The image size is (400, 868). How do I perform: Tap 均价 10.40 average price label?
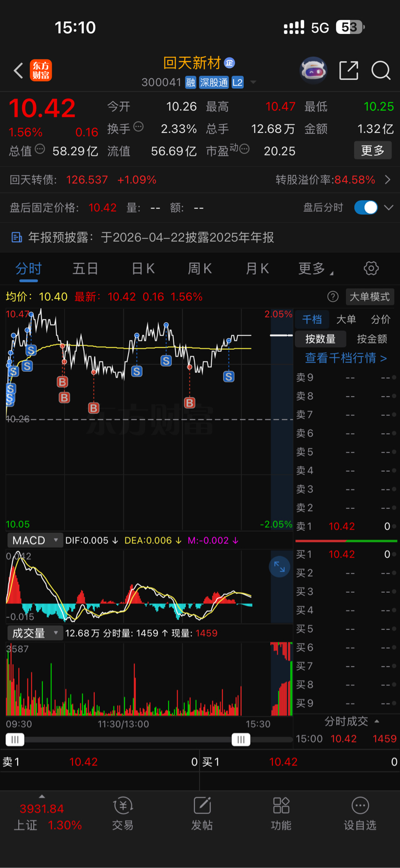click(36, 297)
